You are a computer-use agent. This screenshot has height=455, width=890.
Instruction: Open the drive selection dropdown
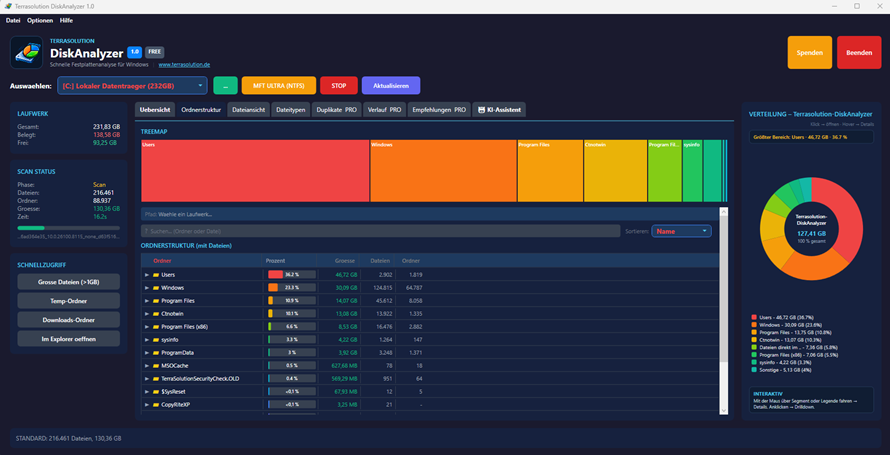click(x=132, y=86)
